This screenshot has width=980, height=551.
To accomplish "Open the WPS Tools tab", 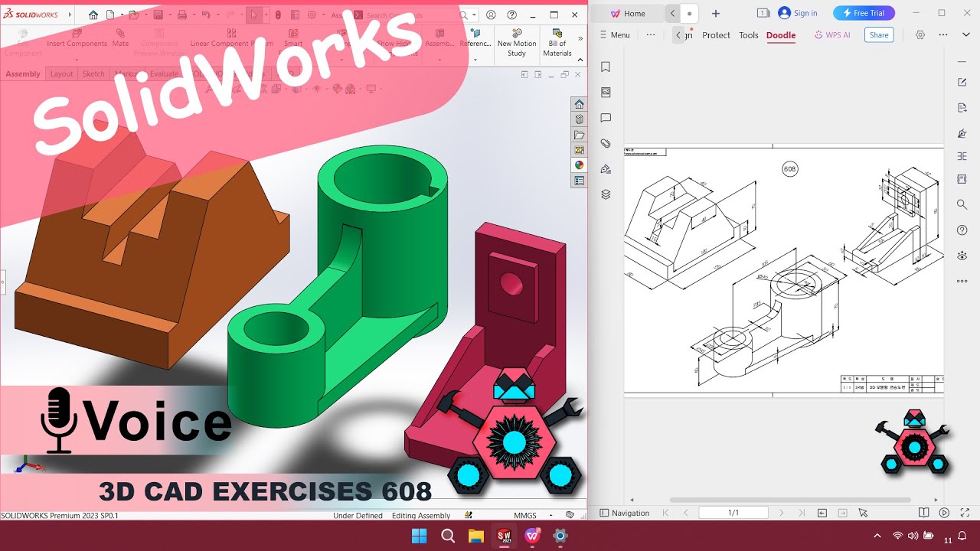I will (x=749, y=35).
